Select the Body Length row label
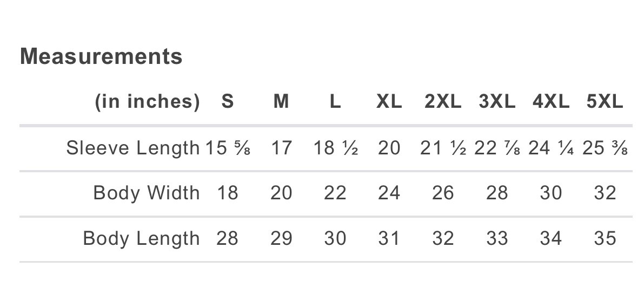Viewport: 644px width, 286px height. click(141, 238)
